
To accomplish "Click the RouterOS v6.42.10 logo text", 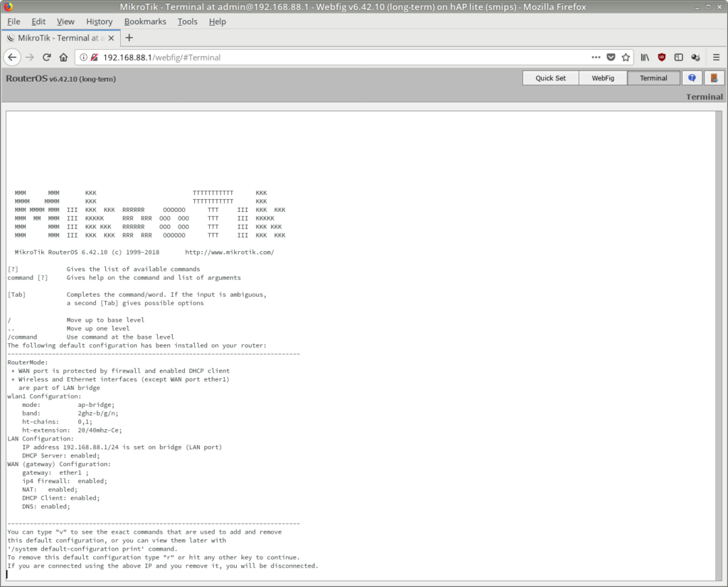I will [61, 78].
